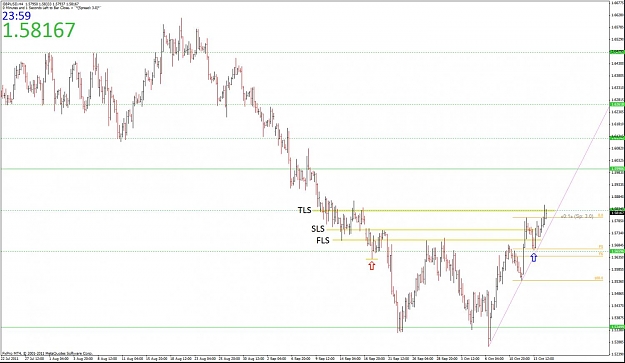Screen dimensions: 625x363
Task: Select the blue up-arrow chart marker
Action: pos(534,257)
